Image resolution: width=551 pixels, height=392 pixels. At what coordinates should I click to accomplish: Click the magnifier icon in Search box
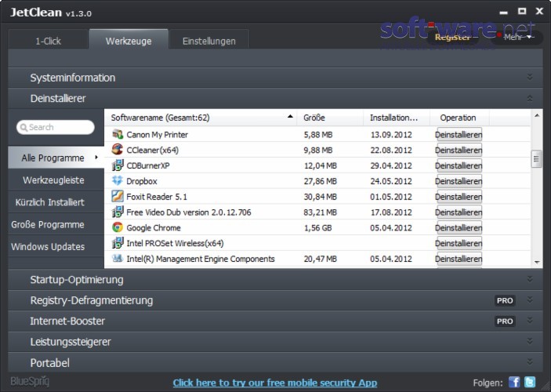24,127
